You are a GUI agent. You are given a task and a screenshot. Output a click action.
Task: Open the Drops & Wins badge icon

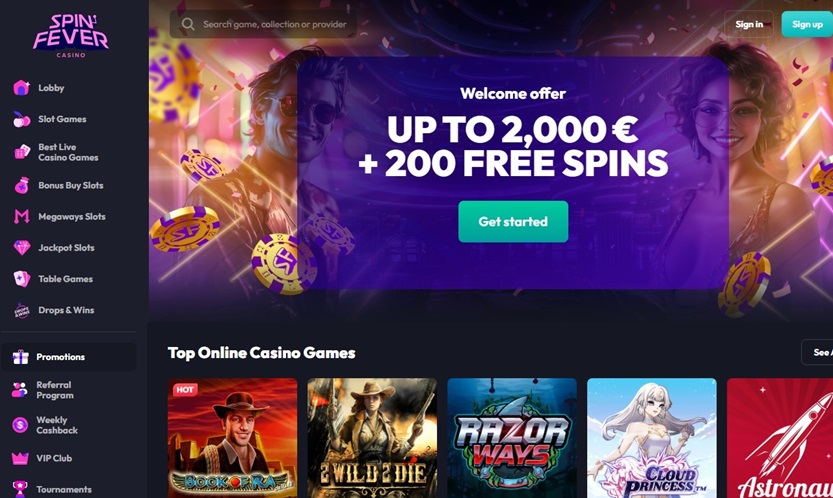[21, 310]
